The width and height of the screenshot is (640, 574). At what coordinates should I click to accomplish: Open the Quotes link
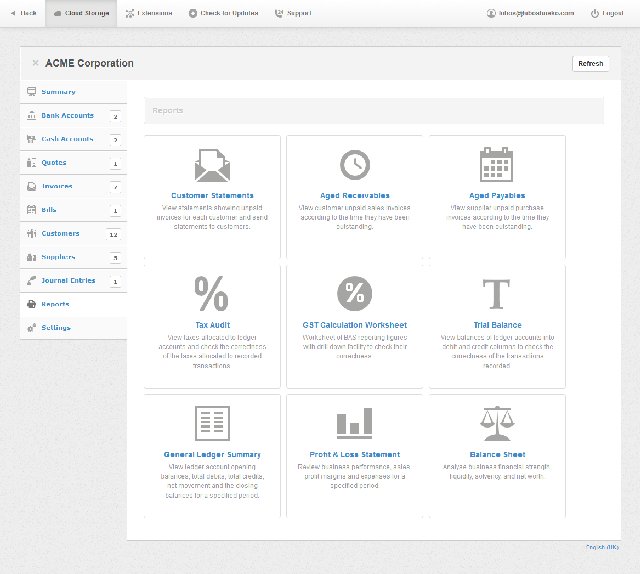(53, 162)
